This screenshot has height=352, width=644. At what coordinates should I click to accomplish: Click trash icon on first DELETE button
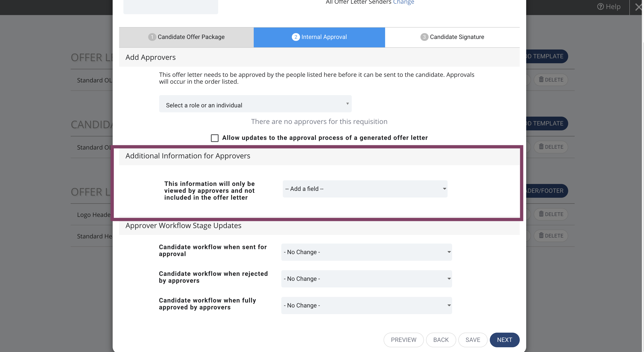coord(541,79)
